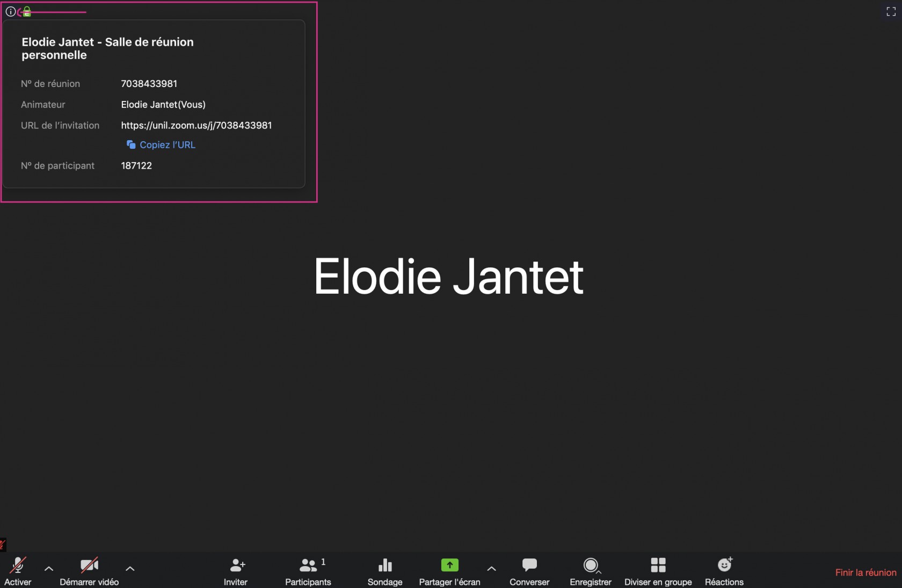Launch a Sondage poll

point(385,571)
